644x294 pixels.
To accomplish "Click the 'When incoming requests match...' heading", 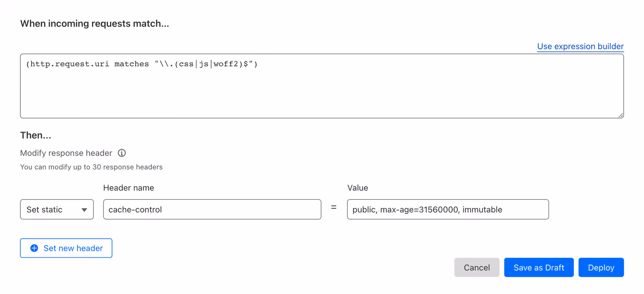I will (95, 23).
